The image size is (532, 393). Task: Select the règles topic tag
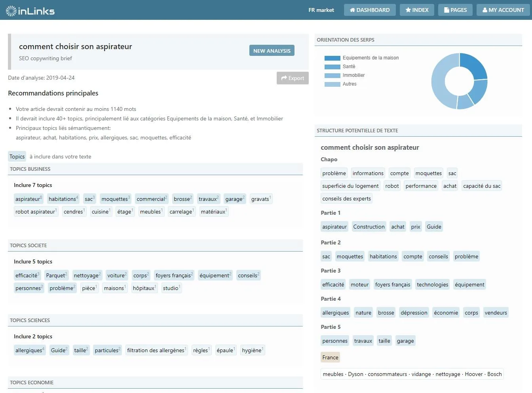[201, 350]
